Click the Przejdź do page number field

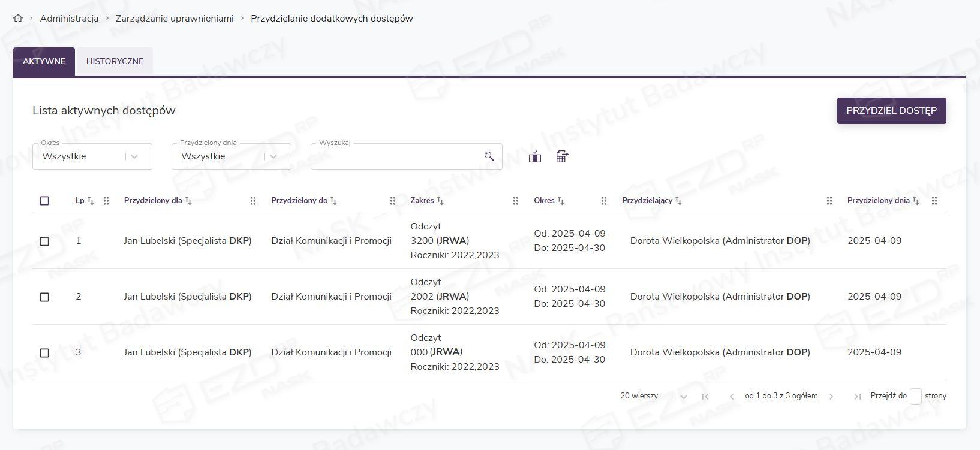pos(915,396)
